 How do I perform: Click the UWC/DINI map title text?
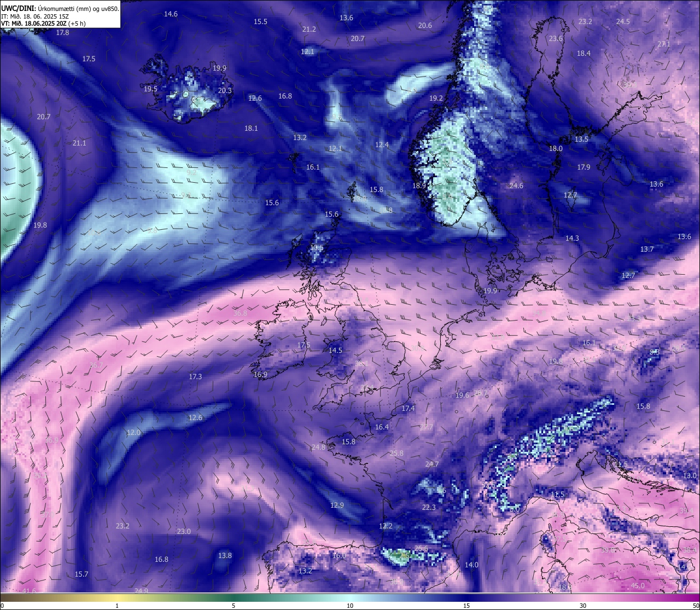click(60, 9)
